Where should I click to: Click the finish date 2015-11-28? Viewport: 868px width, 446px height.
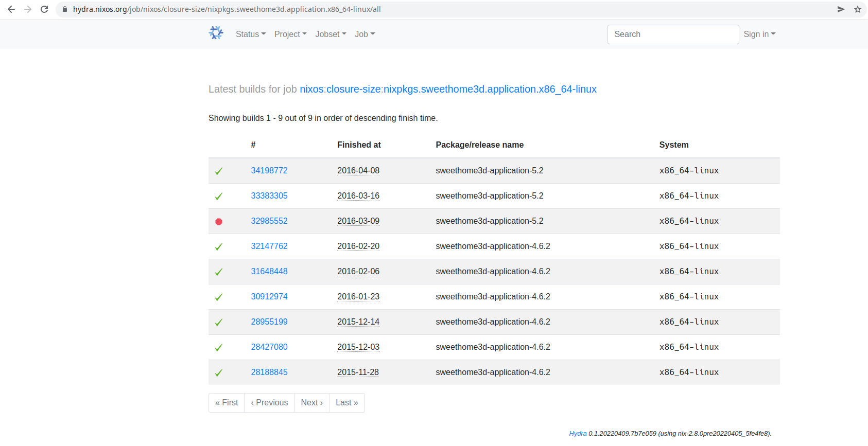pyautogui.click(x=358, y=372)
